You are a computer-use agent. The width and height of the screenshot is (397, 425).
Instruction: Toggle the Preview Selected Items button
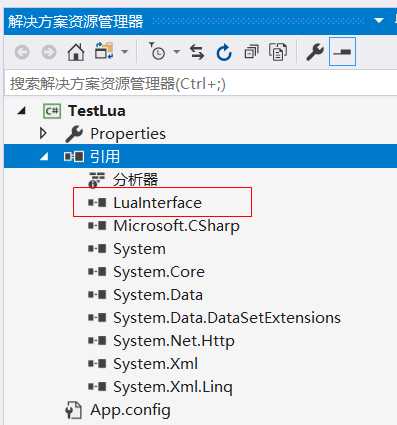click(342, 52)
